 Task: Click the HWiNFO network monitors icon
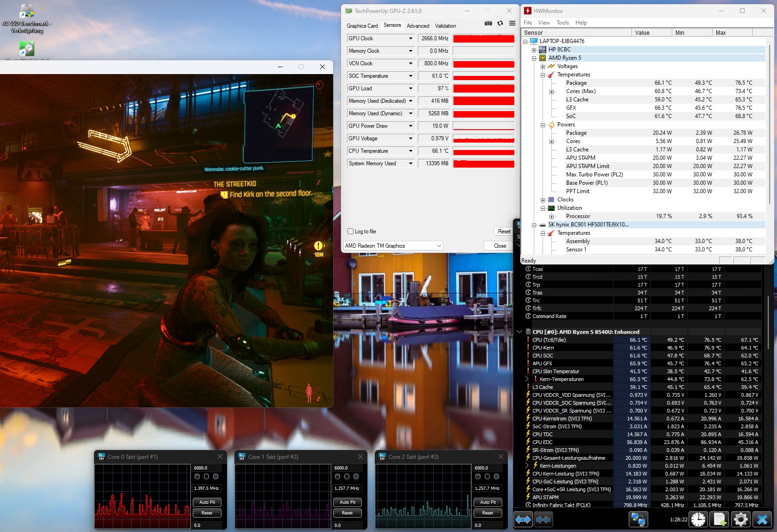point(638,519)
